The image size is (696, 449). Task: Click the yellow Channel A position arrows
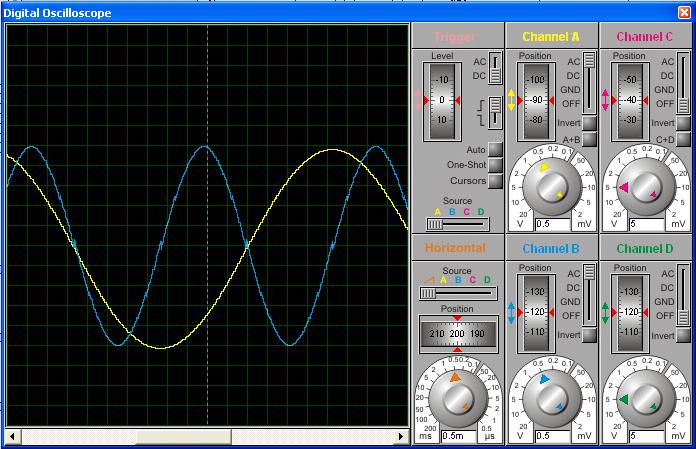(x=511, y=100)
